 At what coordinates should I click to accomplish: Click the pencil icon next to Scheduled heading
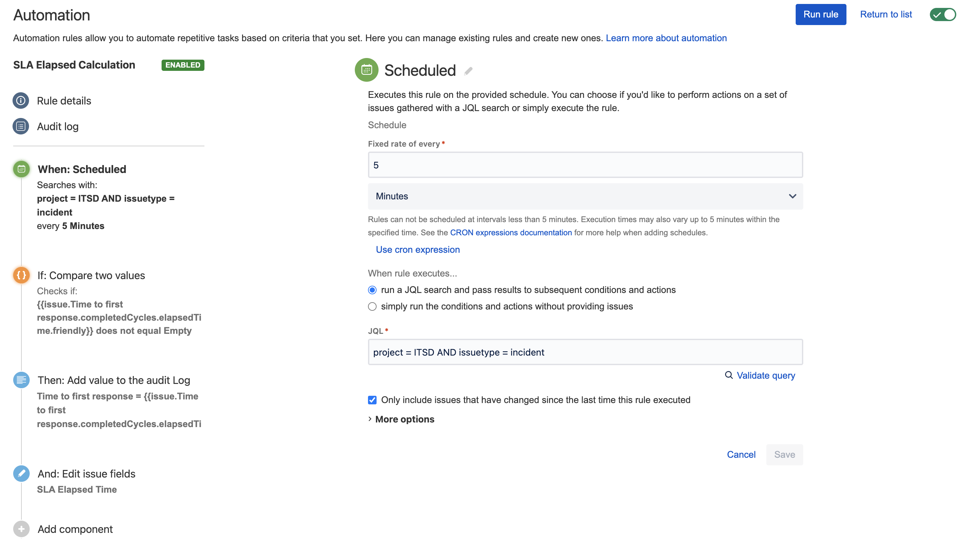[468, 71]
